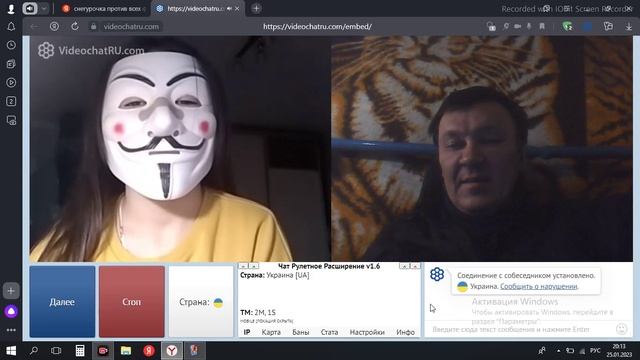Screen dimensions: 640x360
Task: Open Calculator from the taskbar
Action: coord(80,351)
